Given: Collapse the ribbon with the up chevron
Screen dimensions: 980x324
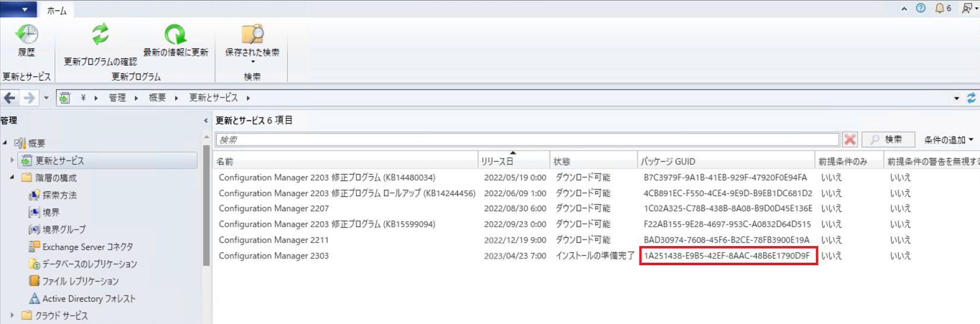Looking at the screenshot, I should tap(904, 8).
